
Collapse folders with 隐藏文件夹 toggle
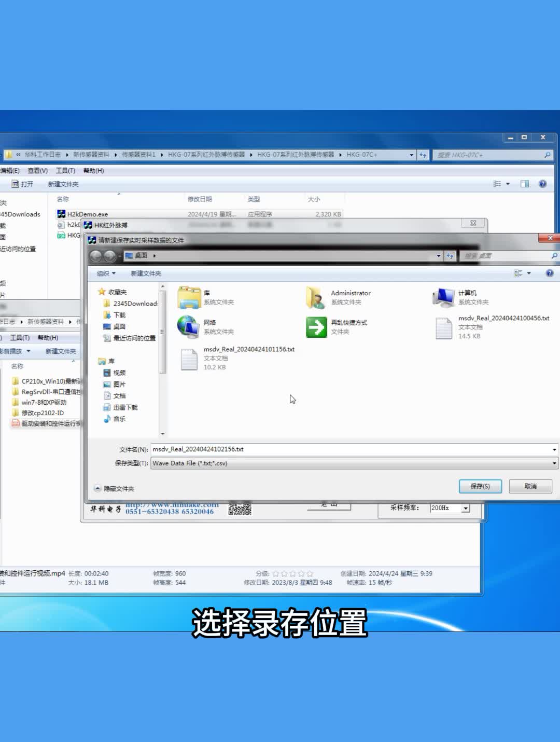click(114, 488)
